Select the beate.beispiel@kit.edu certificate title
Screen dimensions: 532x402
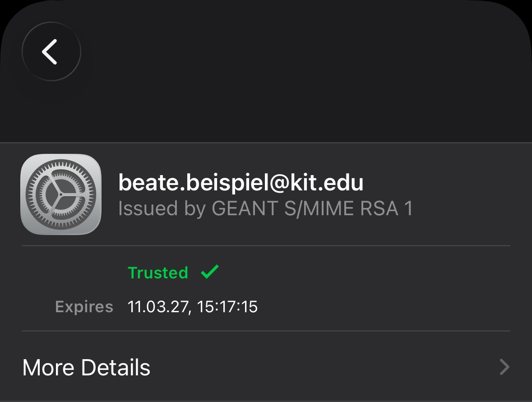[241, 182]
